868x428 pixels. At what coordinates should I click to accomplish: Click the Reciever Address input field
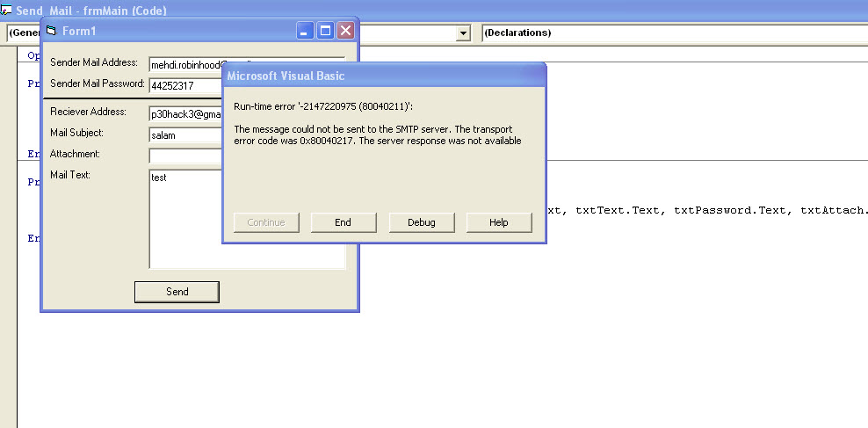pyautogui.click(x=186, y=114)
